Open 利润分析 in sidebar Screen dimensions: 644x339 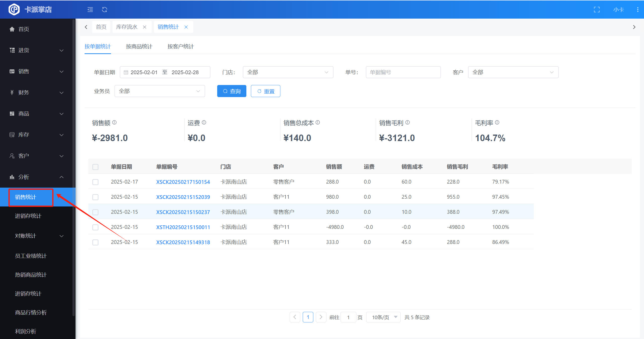tap(26, 331)
